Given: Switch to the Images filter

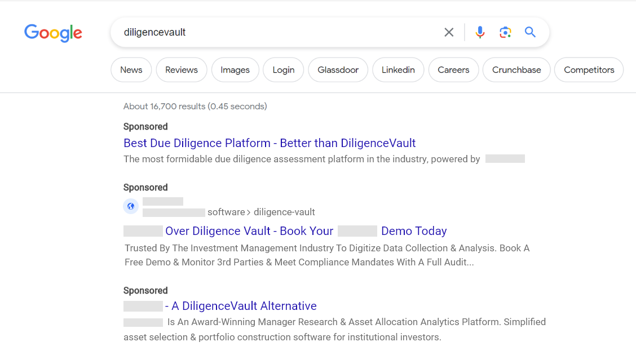Looking at the screenshot, I should pos(235,69).
